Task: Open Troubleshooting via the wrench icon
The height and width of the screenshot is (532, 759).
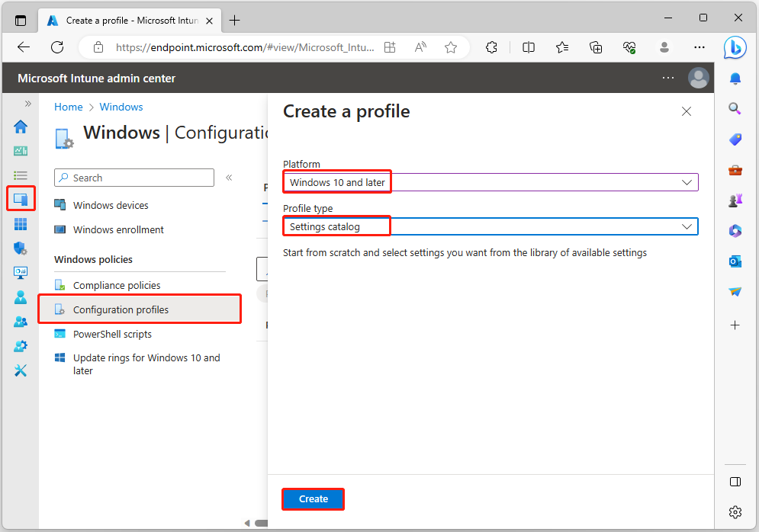Action: click(x=21, y=370)
